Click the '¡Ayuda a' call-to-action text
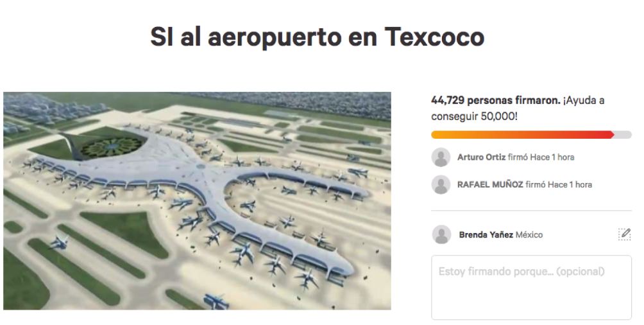This screenshot has width=644, height=325. tap(584, 100)
